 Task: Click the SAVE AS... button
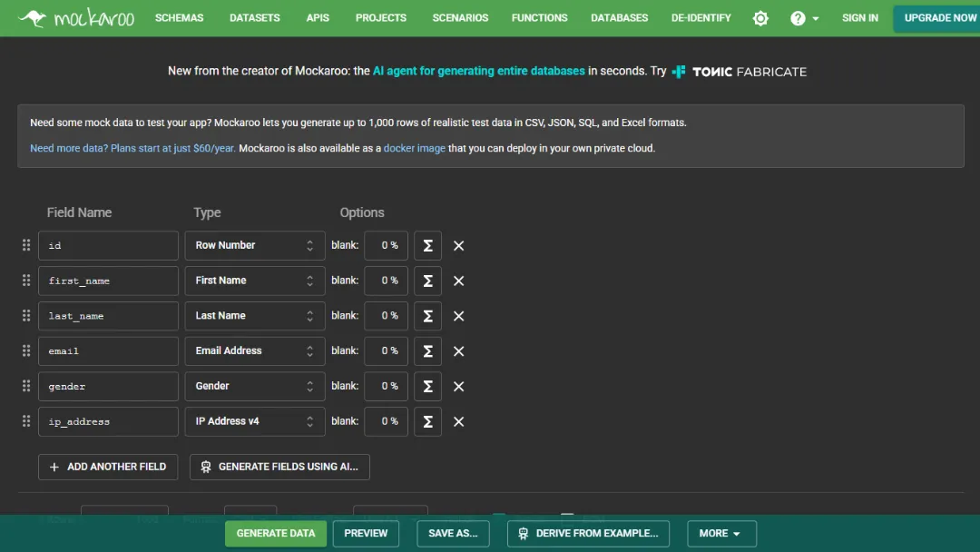tap(453, 533)
